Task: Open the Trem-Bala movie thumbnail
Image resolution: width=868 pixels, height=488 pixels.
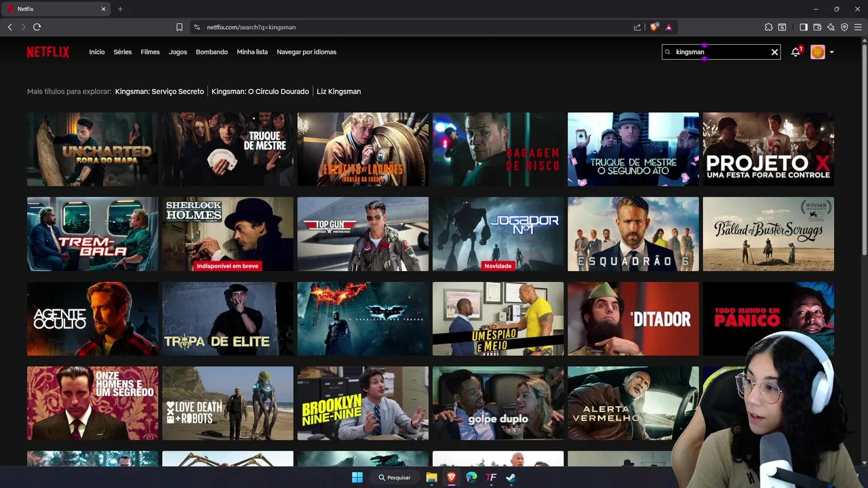Action: point(93,234)
